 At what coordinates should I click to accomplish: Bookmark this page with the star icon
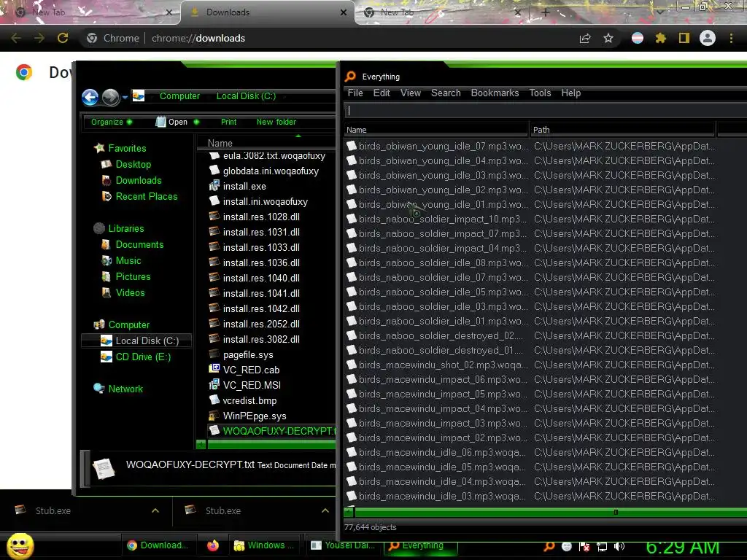point(608,38)
